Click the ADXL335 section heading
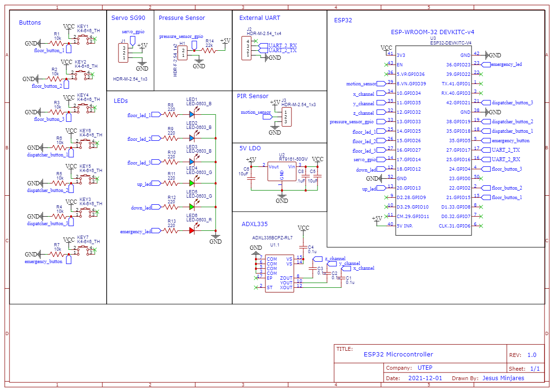The image size is (554, 392). [255, 224]
